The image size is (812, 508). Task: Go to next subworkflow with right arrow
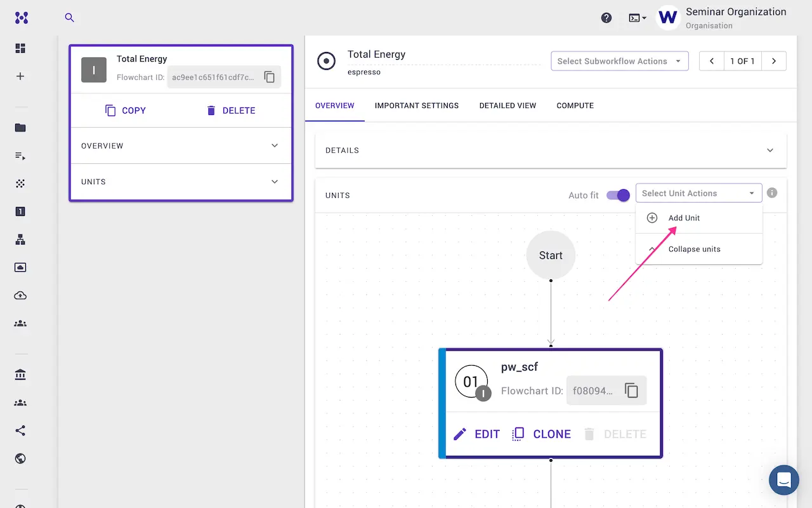774,61
